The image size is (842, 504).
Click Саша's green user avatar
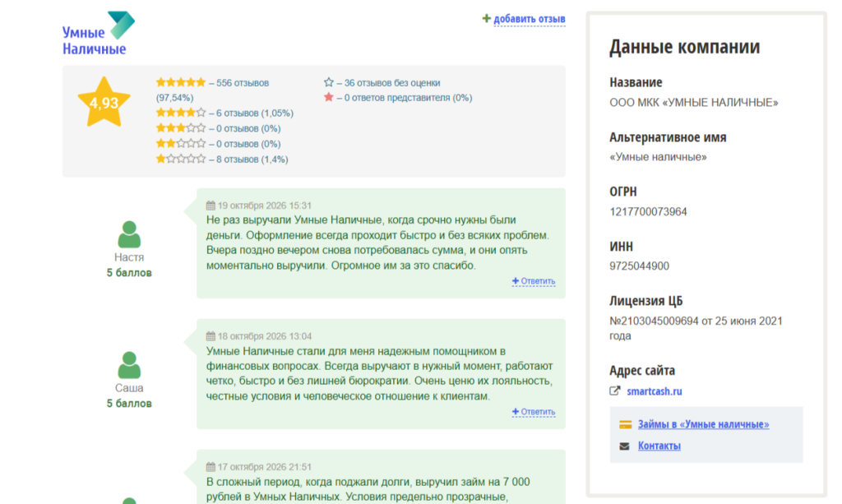click(129, 365)
